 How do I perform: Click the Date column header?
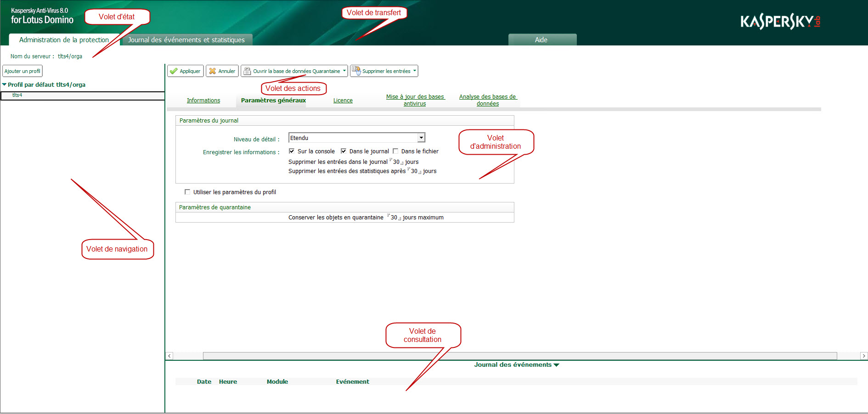coord(204,381)
